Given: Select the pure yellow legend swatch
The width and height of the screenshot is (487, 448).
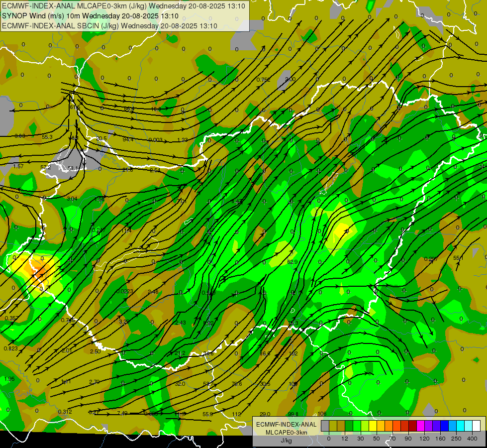Looking at the screenshot, I should pos(373,426).
